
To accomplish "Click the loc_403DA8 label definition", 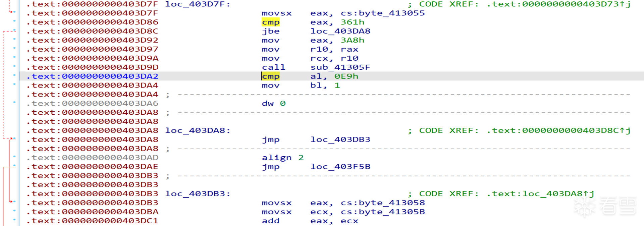I will click(198, 131).
